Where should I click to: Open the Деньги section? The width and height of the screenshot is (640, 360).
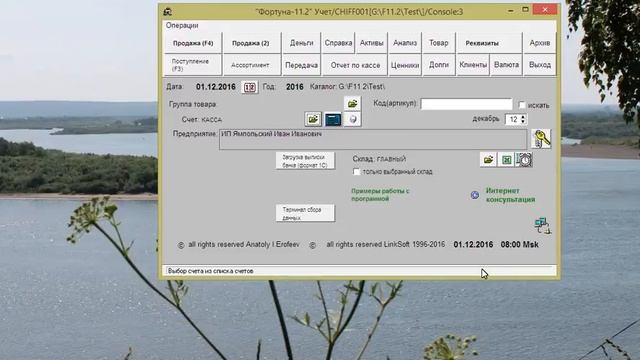tap(302, 43)
